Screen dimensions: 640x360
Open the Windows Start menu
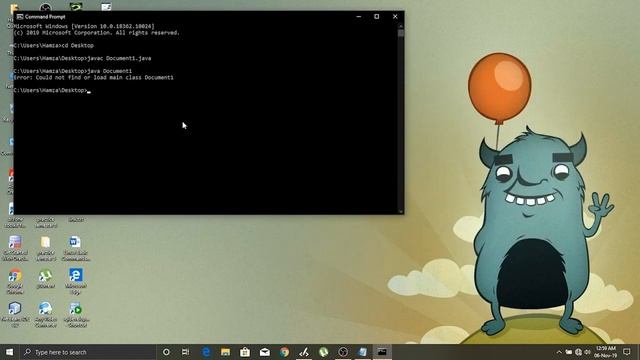tap(9, 352)
